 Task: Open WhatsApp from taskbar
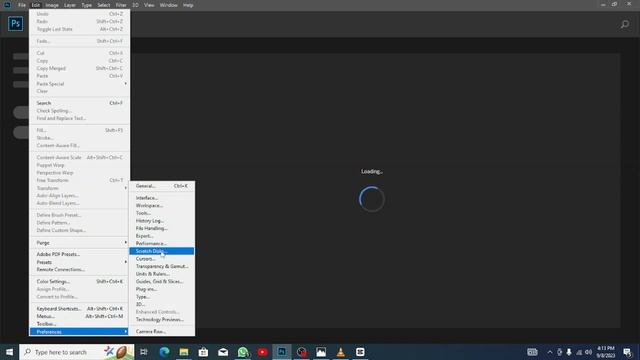243,352
